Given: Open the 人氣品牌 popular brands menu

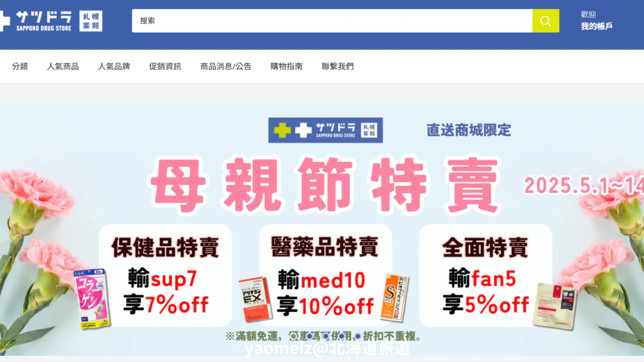Looking at the screenshot, I should tap(114, 66).
